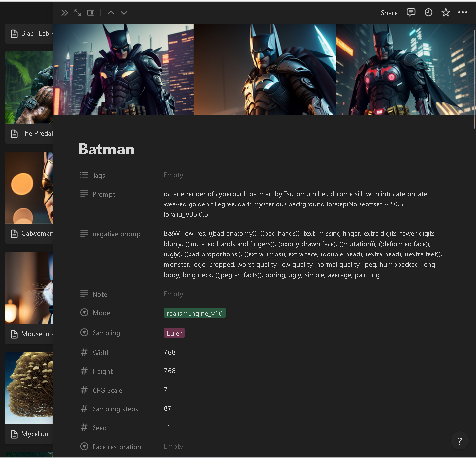Viewport: 476px width, 458px height.
Task: Go to next page with down chevron
Action: click(124, 13)
